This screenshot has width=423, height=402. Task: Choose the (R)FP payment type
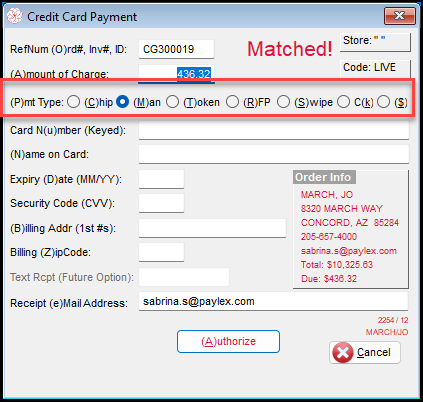pos(232,102)
